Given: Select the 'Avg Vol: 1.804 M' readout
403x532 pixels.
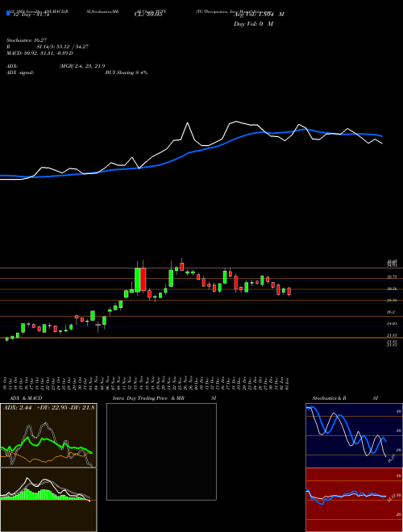Looking at the screenshot, I should (259, 15).
